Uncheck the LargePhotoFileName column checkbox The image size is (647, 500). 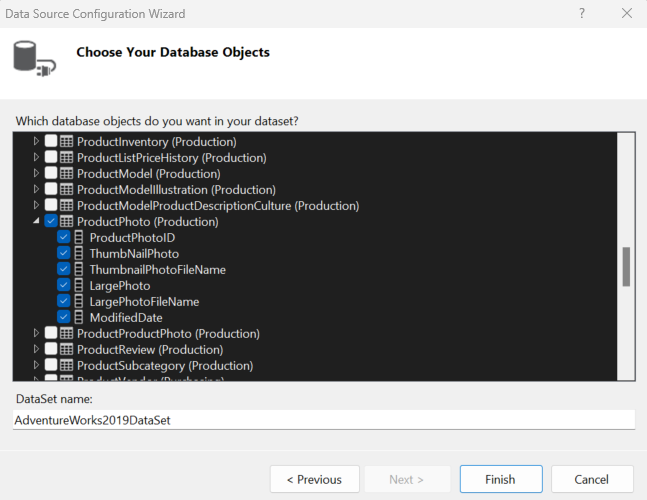click(x=64, y=302)
